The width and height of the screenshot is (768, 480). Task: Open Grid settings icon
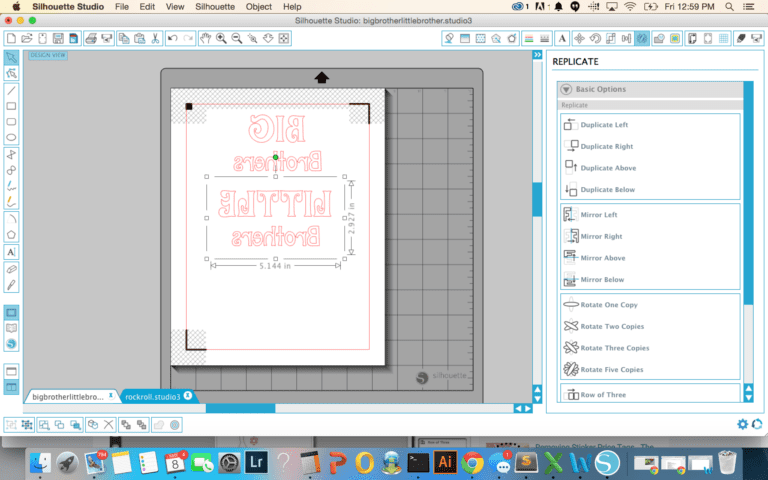(723, 38)
